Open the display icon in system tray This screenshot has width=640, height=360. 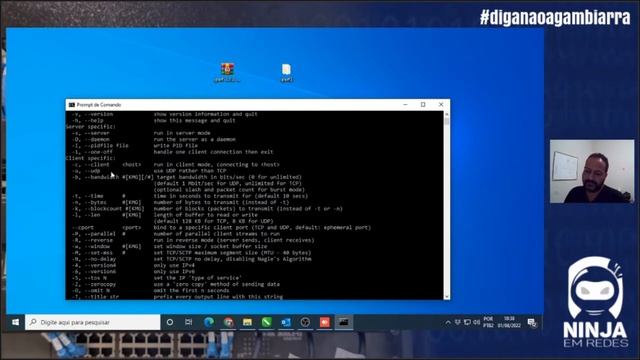click(467, 322)
